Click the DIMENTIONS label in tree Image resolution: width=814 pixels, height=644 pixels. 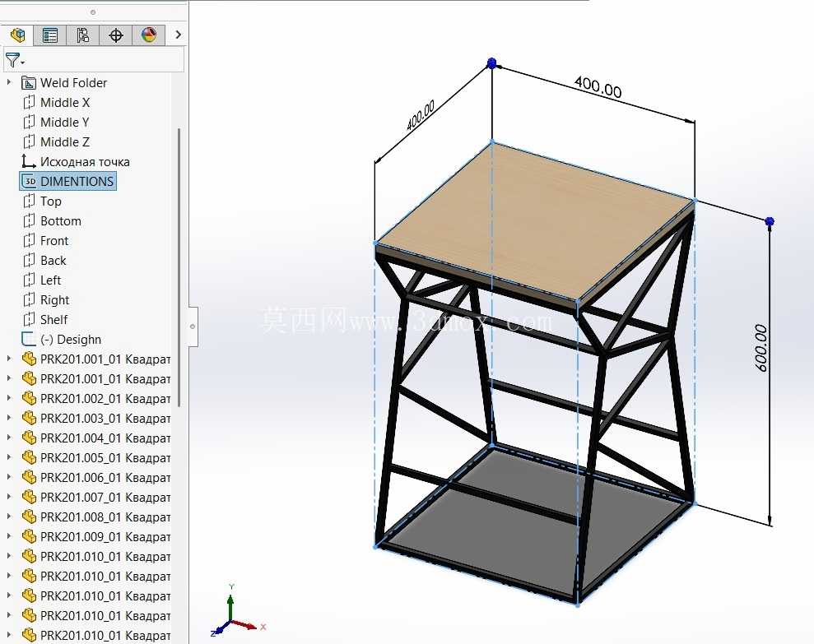[77, 181]
